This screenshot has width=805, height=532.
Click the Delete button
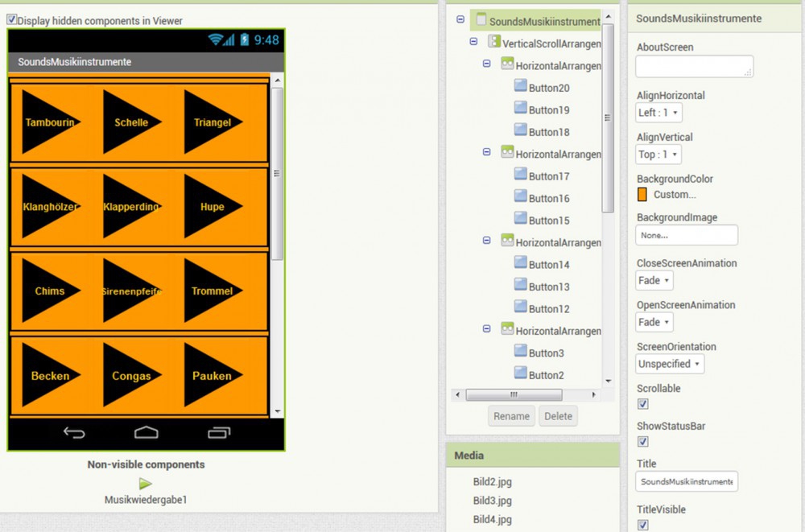[x=558, y=416]
